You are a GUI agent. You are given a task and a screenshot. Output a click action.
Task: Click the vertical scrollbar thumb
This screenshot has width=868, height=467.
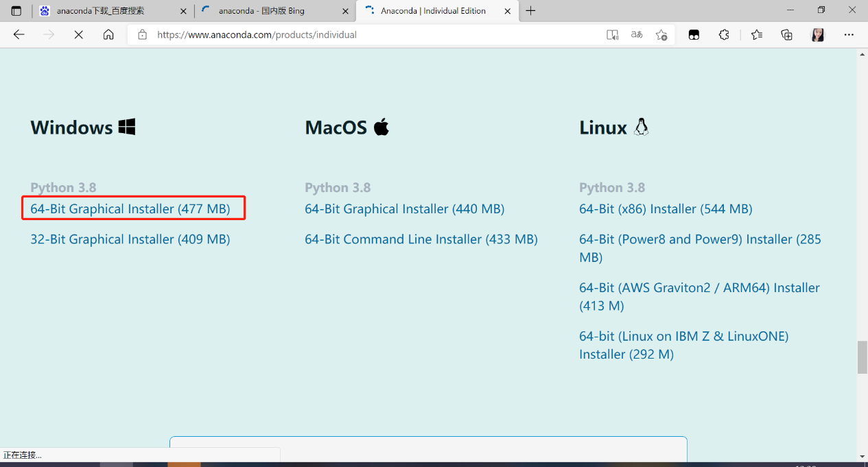click(863, 357)
